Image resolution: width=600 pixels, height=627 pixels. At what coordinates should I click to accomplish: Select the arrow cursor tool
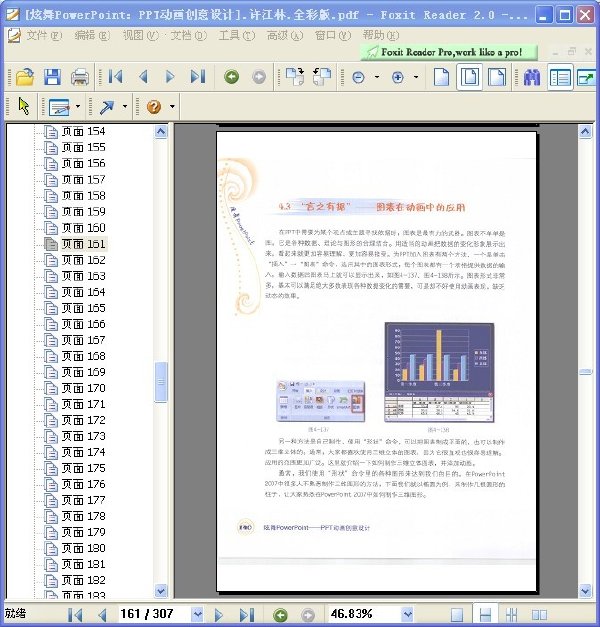24,106
